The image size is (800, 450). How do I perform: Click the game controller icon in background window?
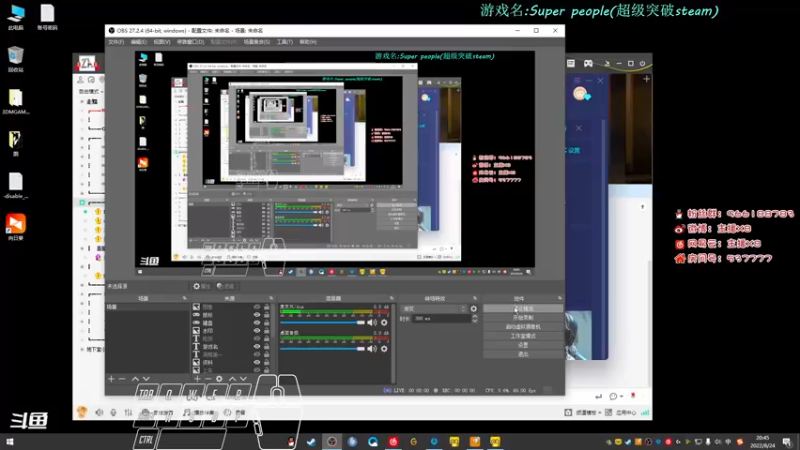click(x=588, y=63)
